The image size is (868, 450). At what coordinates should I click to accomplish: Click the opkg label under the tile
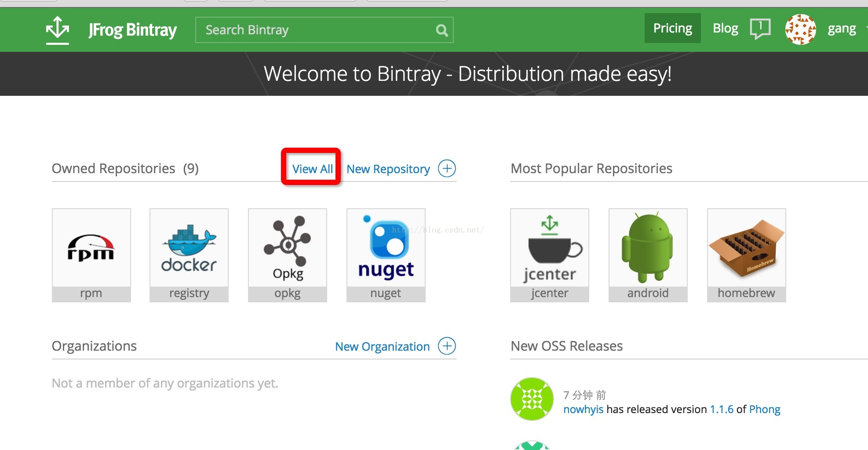[x=288, y=293]
